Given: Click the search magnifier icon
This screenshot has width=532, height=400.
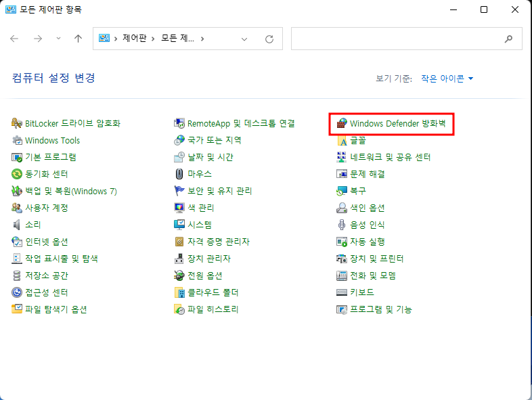Looking at the screenshot, I should (508, 39).
